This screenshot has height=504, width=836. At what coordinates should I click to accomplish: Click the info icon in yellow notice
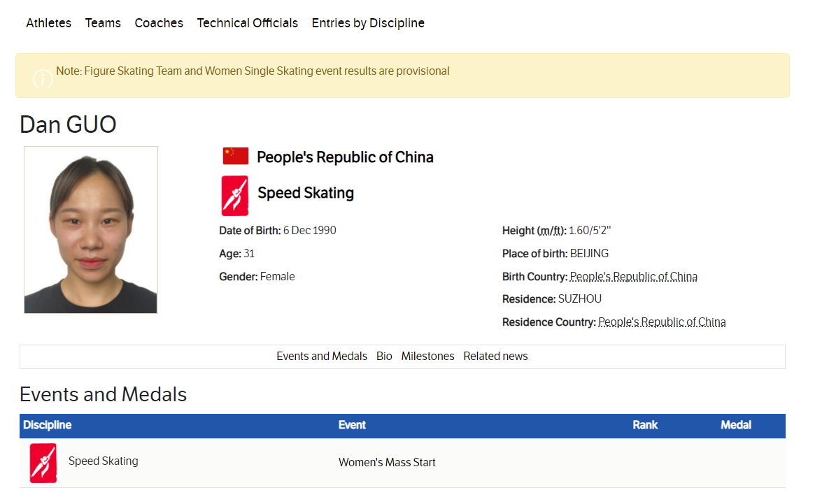pyautogui.click(x=43, y=79)
